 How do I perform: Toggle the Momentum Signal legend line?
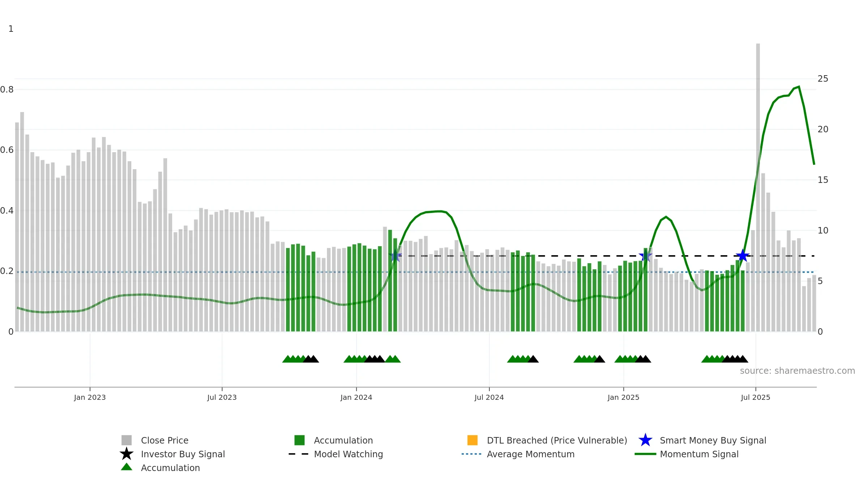click(x=645, y=454)
